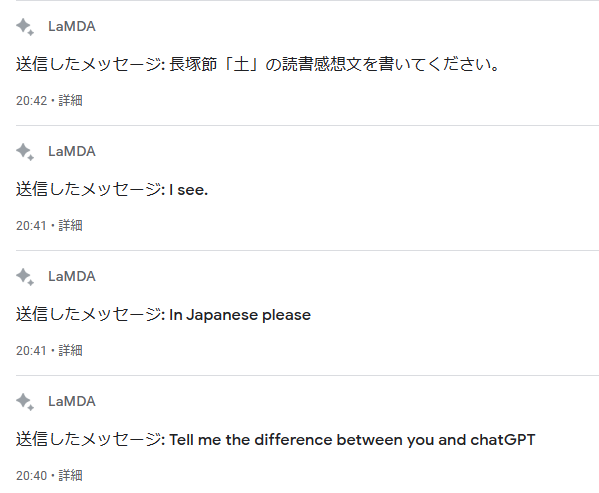
Task: Click the LaMDA label above the chatGPT message
Action: (x=72, y=401)
